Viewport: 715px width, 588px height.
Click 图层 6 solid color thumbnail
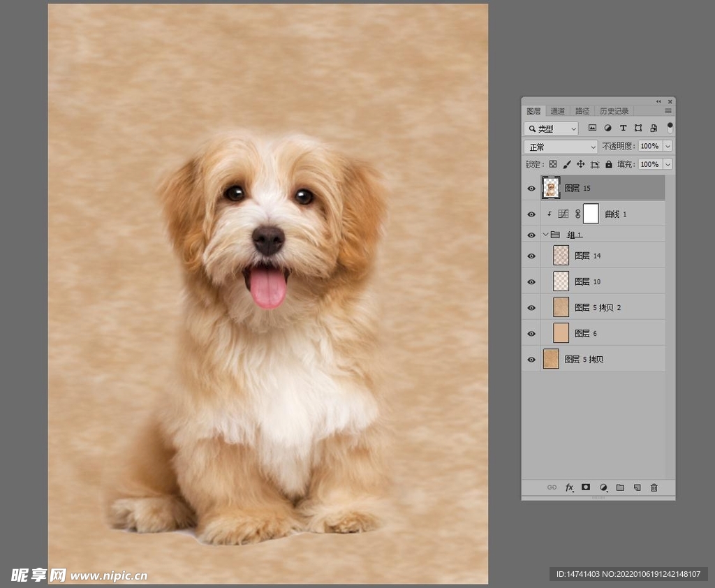[561, 333]
